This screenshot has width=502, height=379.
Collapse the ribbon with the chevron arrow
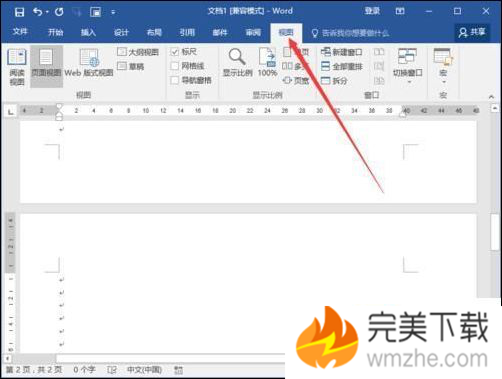[491, 97]
